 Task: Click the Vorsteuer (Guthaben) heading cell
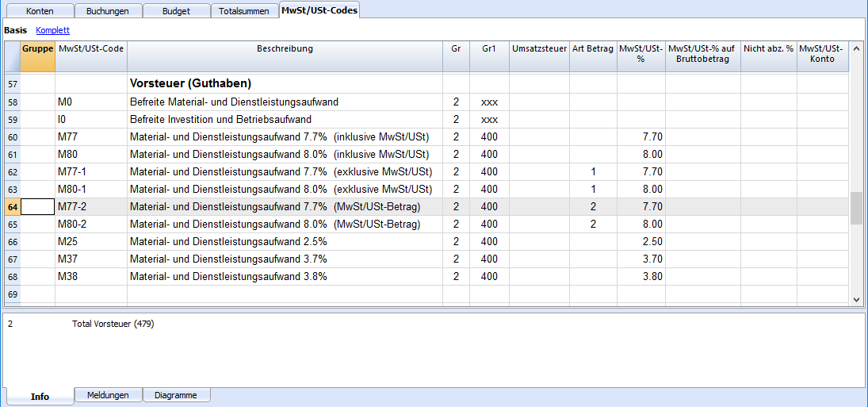[x=285, y=83]
